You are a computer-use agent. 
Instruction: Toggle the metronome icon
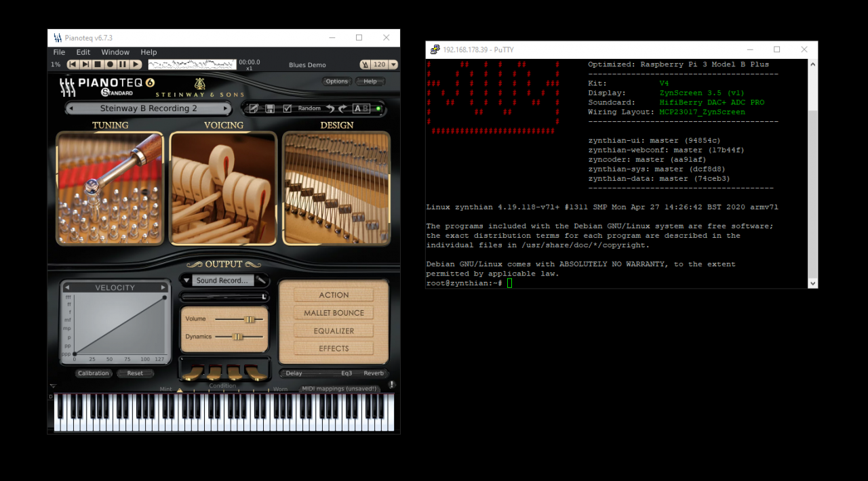click(x=366, y=64)
